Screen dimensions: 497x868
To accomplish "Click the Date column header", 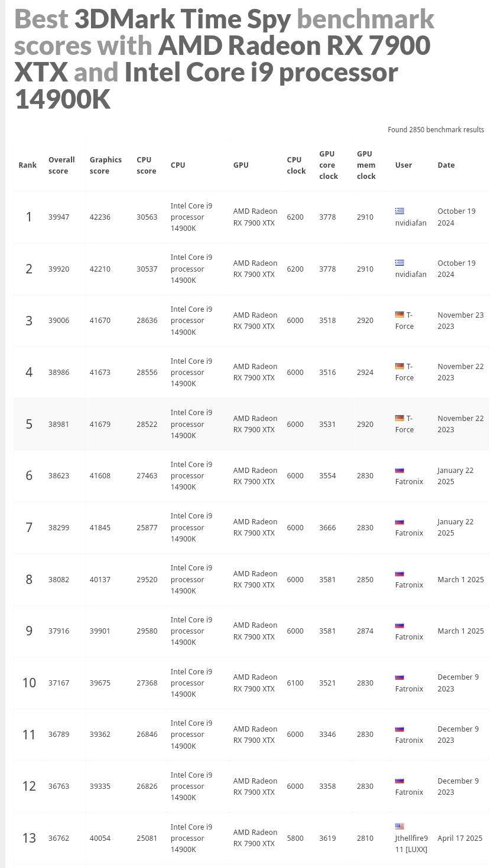I will click(x=446, y=165).
